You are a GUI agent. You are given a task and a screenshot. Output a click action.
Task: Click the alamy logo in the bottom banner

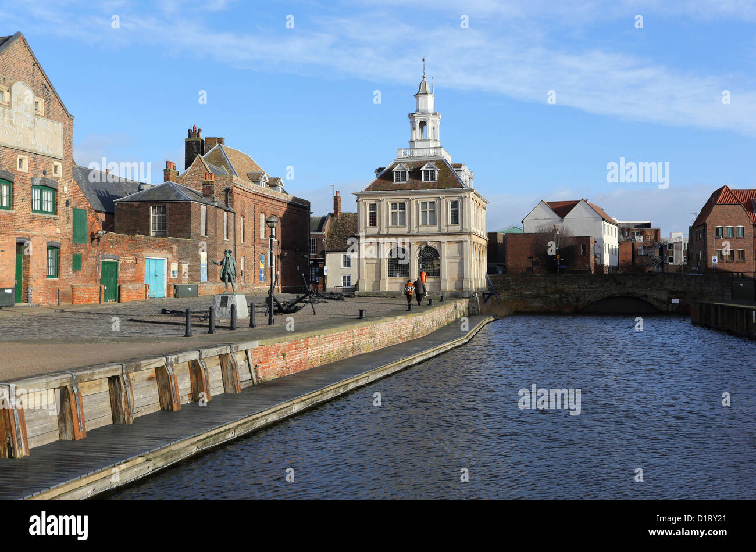pos(59,525)
